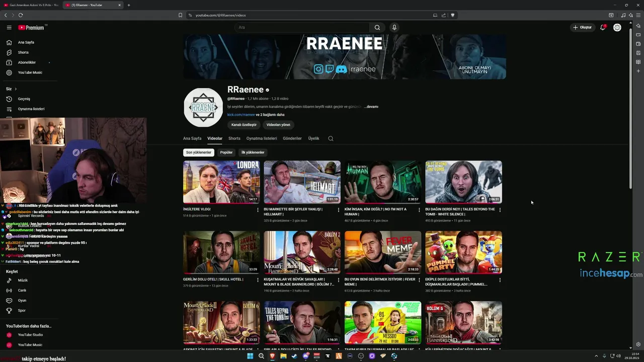644x362 pixels.
Task: Open the account avatar menu
Action: [617, 27]
